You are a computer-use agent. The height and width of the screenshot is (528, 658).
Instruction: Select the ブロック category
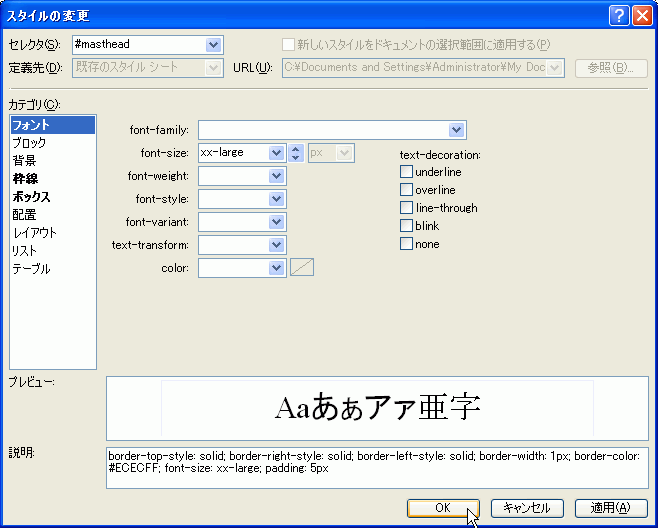[53, 143]
